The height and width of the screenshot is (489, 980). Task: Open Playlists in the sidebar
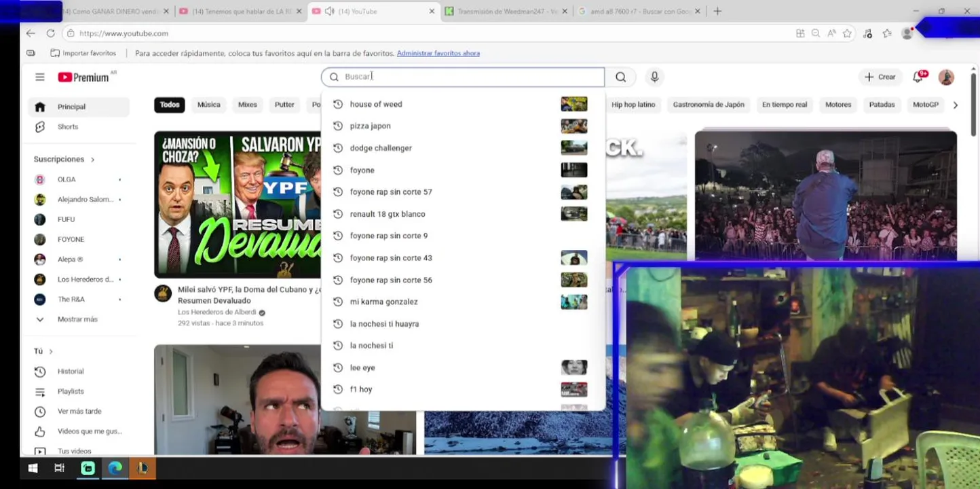(x=79, y=391)
